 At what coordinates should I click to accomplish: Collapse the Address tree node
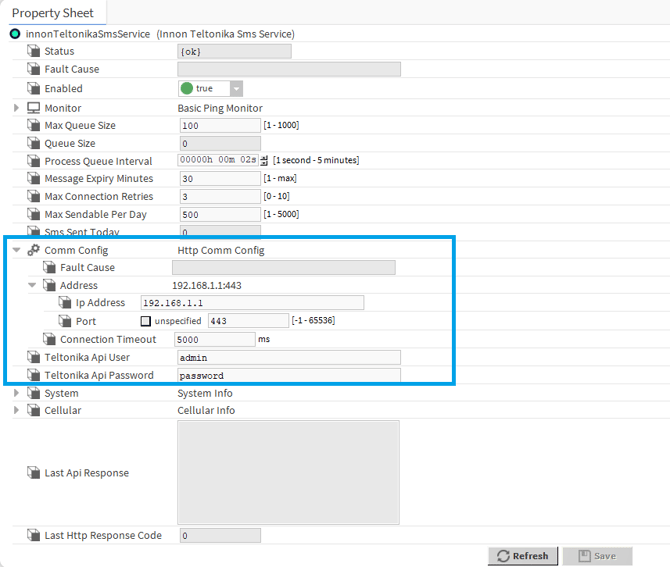coord(32,286)
